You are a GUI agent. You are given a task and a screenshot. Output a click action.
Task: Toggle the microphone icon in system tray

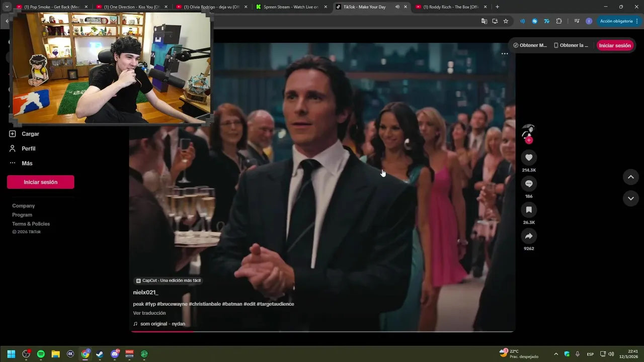coord(578,354)
